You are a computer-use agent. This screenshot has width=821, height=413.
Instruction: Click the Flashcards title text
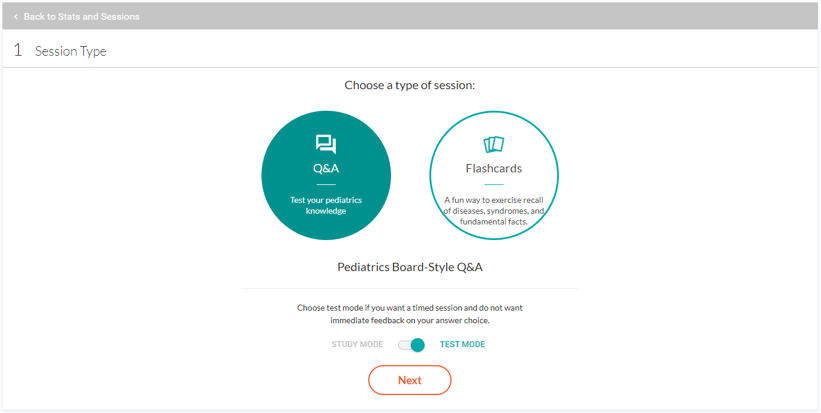tap(494, 169)
